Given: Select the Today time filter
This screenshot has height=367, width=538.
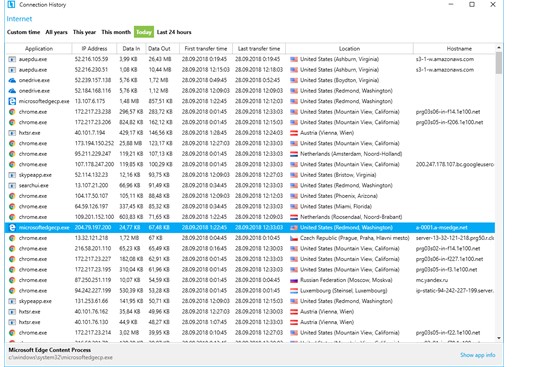Looking at the screenshot, I should [x=144, y=32].
